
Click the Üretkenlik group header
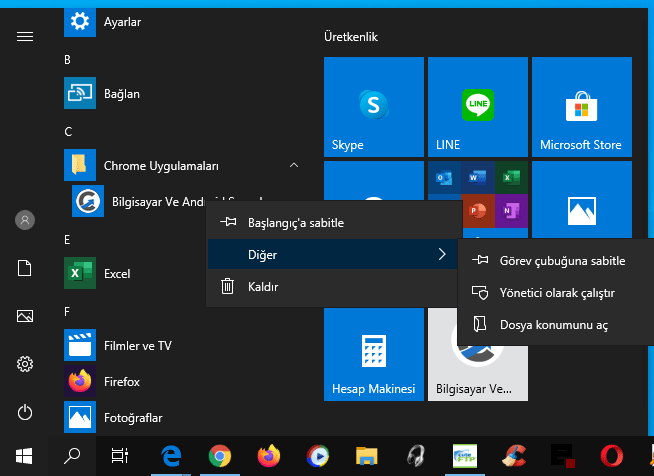[x=351, y=37]
